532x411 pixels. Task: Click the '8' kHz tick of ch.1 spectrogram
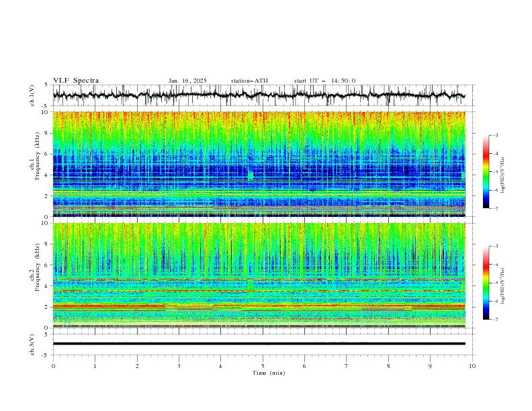click(x=48, y=133)
